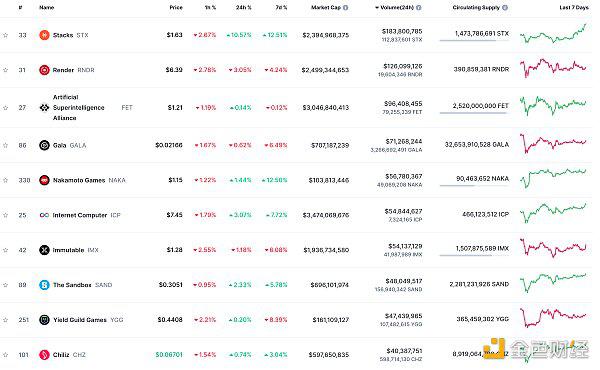Open Market Cap info tooltip icon
This screenshot has height=370, width=600.
pos(346,8)
